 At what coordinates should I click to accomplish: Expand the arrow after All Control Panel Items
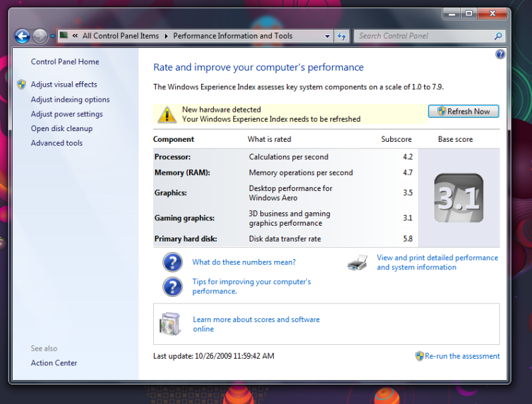click(166, 36)
